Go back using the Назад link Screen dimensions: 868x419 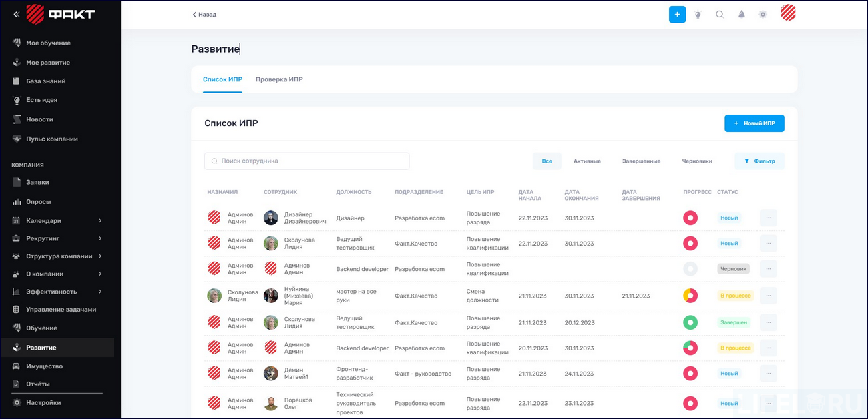[206, 14]
